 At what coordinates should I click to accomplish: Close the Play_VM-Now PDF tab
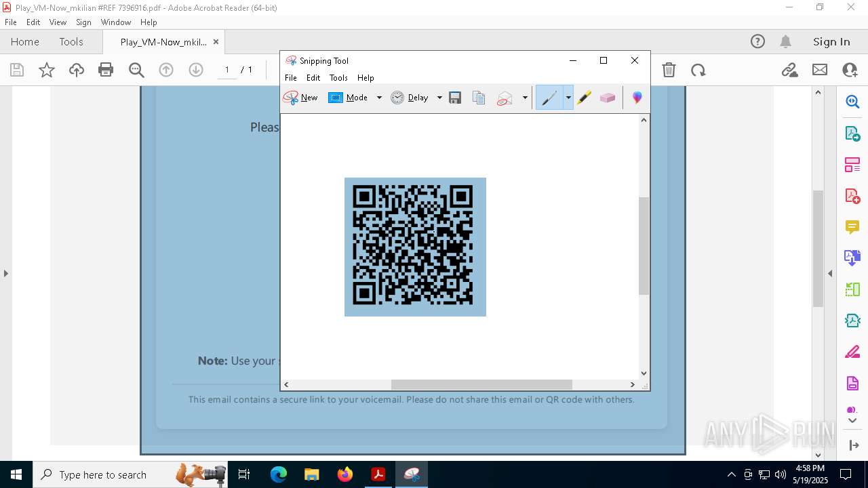coord(216,42)
